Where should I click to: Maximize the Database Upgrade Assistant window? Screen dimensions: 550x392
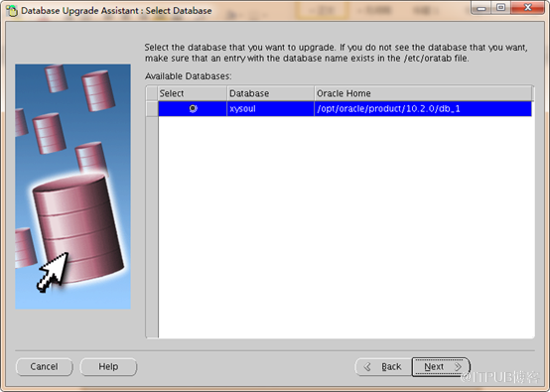(x=501, y=7)
